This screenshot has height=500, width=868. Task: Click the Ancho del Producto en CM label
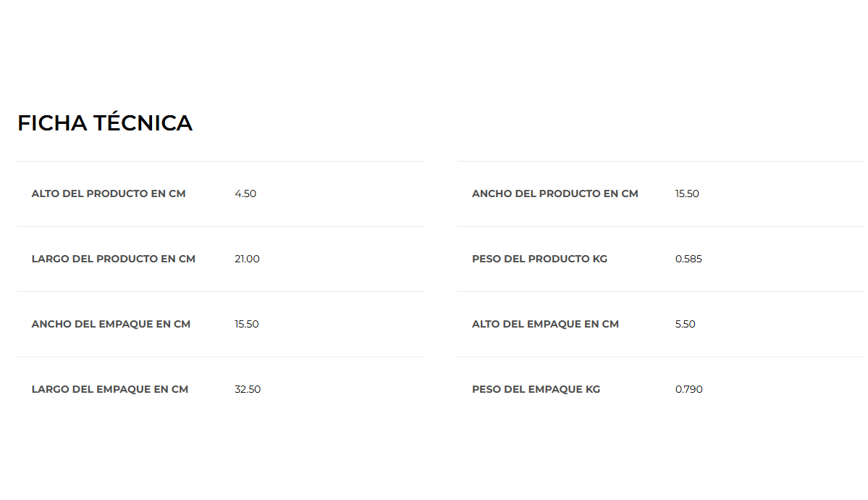click(555, 193)
